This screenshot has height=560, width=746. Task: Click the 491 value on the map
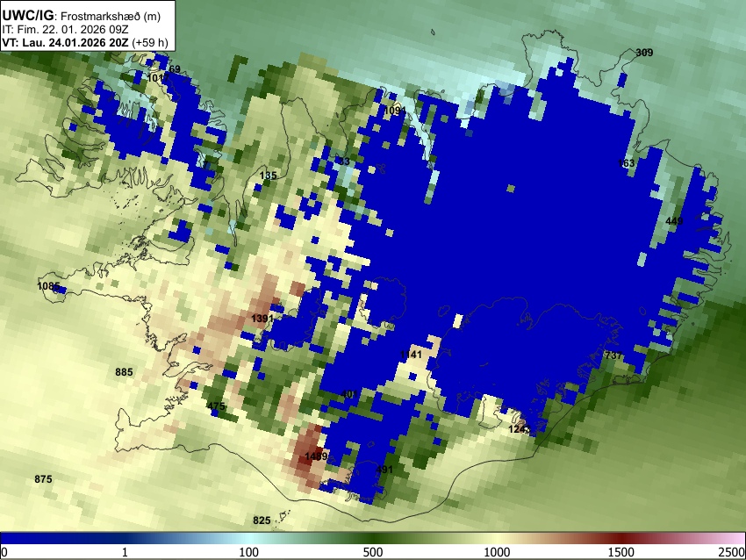pos(384,470)
